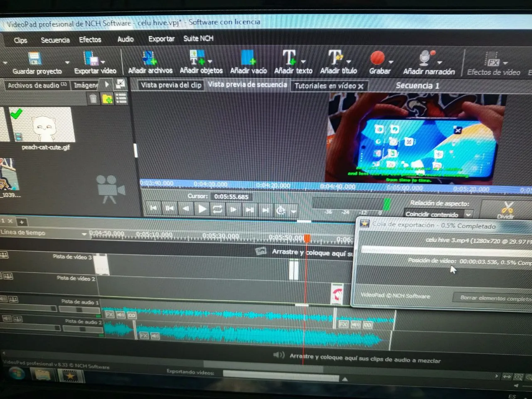Switch to Tutoriales en vídeo tab

[x=329, y=86]
